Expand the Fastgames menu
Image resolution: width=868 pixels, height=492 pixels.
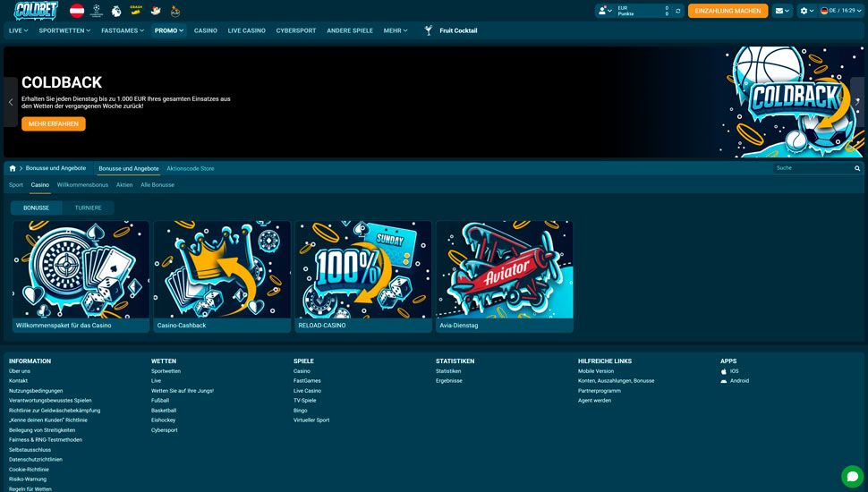[x=123, y=30]
